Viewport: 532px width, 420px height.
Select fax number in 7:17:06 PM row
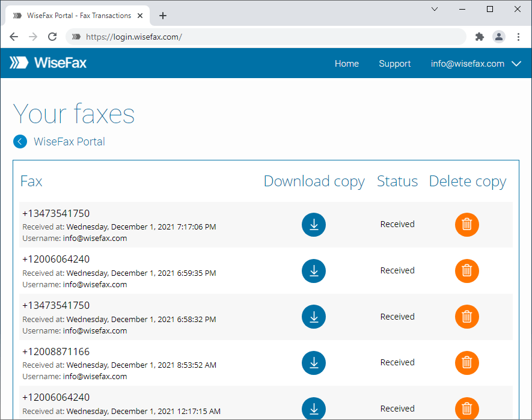point(56,213)
